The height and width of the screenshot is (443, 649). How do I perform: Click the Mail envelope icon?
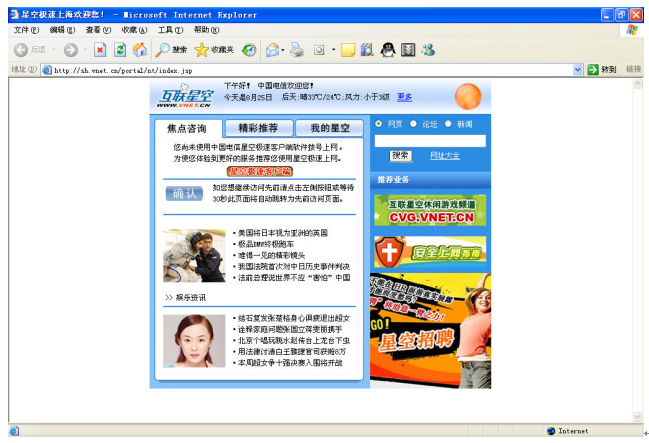click(x=272, y=50)
